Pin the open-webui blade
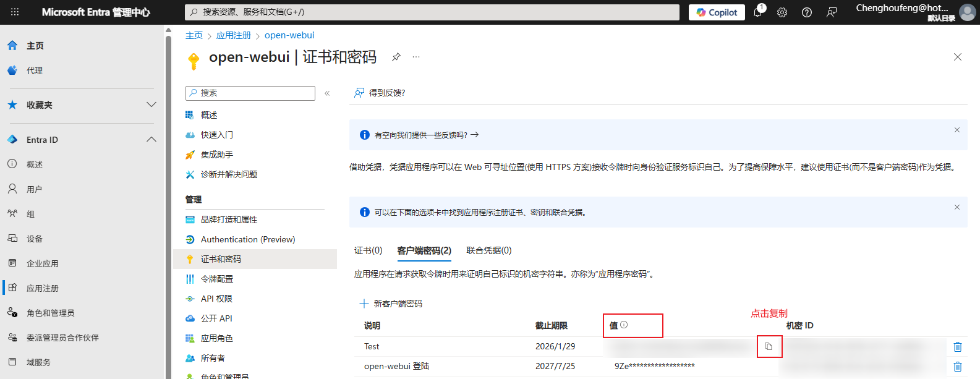The image size is (980, 379). (396, 57)
